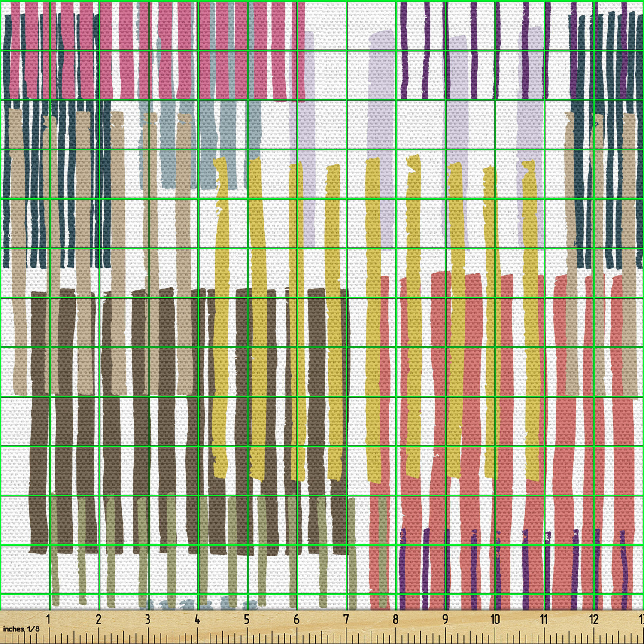Click the number 1 on the ruler
Screen dimensions: 644x644
pos(48,619)
